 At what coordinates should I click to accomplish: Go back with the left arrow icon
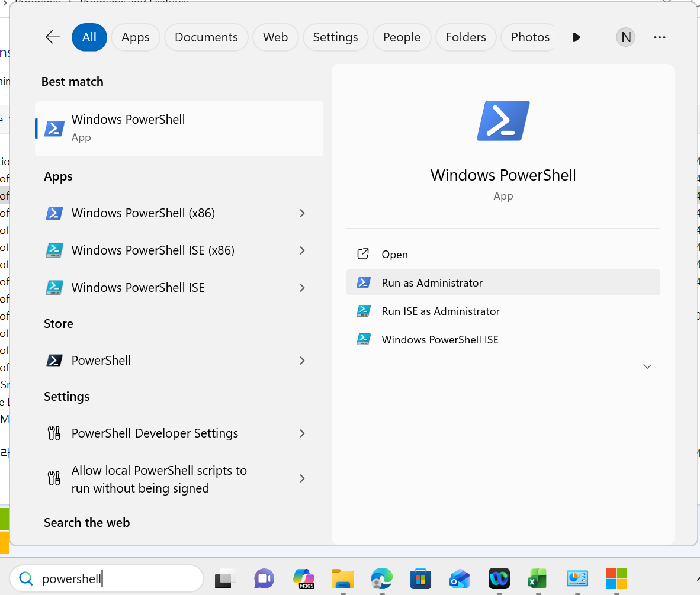53,37
